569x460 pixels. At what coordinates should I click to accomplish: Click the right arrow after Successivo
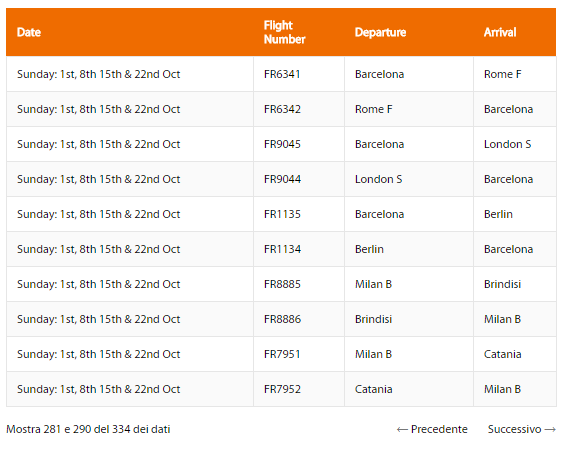tap(550, 430)
